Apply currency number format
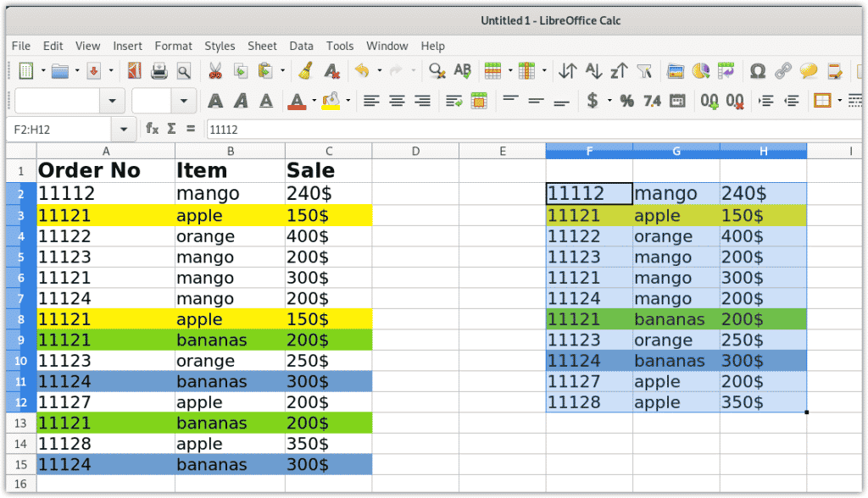Image resolution: width=868 pixels, height=498 pixels. (x=593, y=100)
